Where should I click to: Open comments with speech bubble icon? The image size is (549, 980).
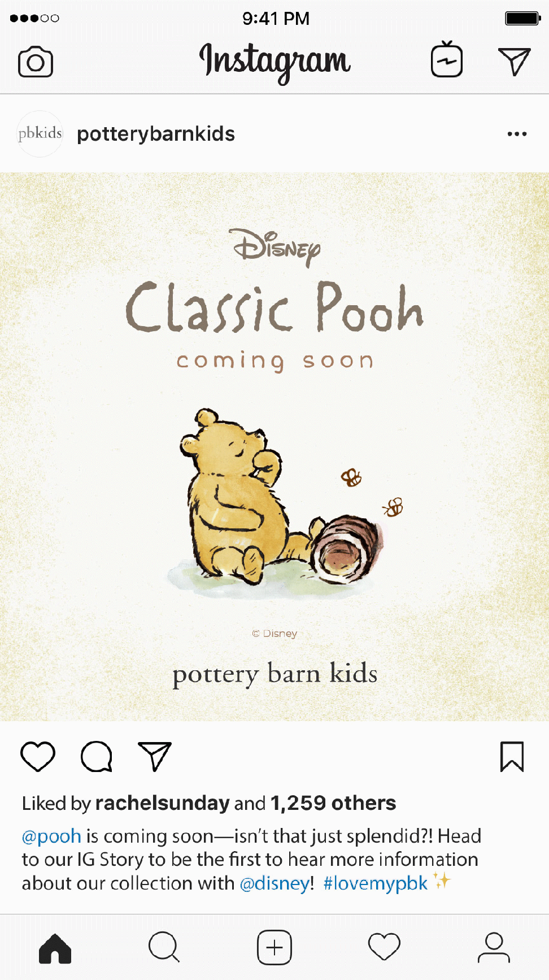coord(97,756)
